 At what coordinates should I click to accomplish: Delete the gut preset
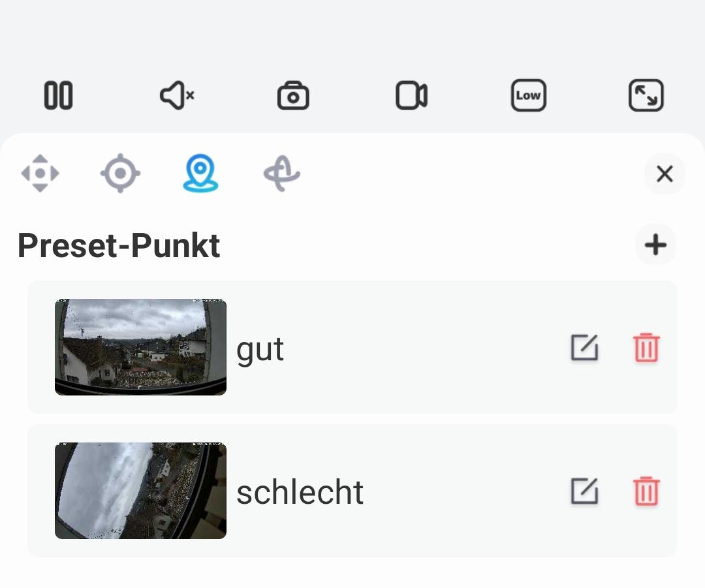coord(646,347)
